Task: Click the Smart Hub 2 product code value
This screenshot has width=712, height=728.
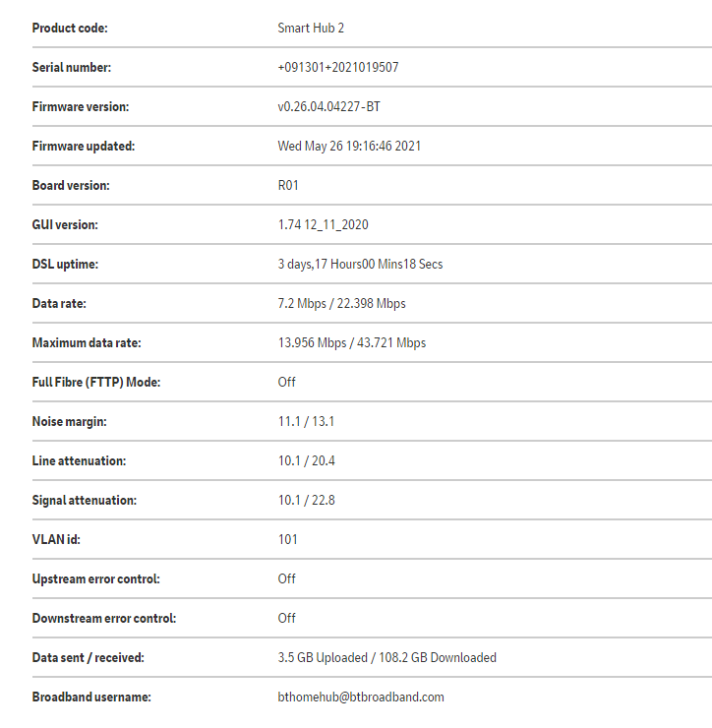Action: tap(311, 29)
